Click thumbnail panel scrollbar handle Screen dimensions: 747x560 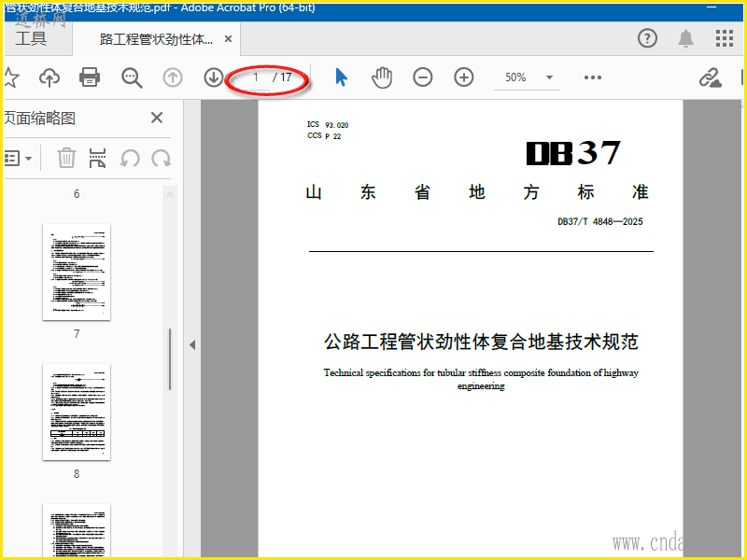(170, 359)
